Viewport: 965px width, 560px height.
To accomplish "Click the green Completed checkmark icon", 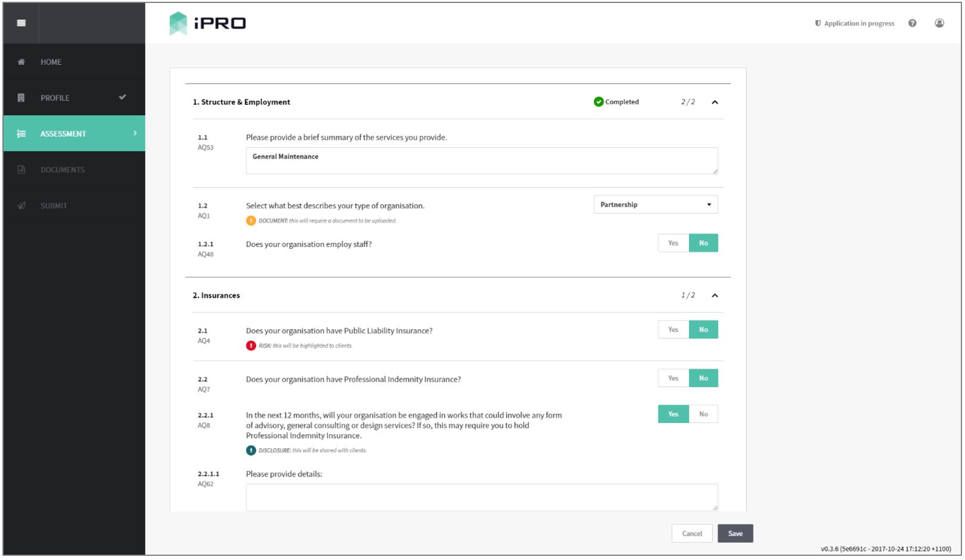I will tap(598, 102).
